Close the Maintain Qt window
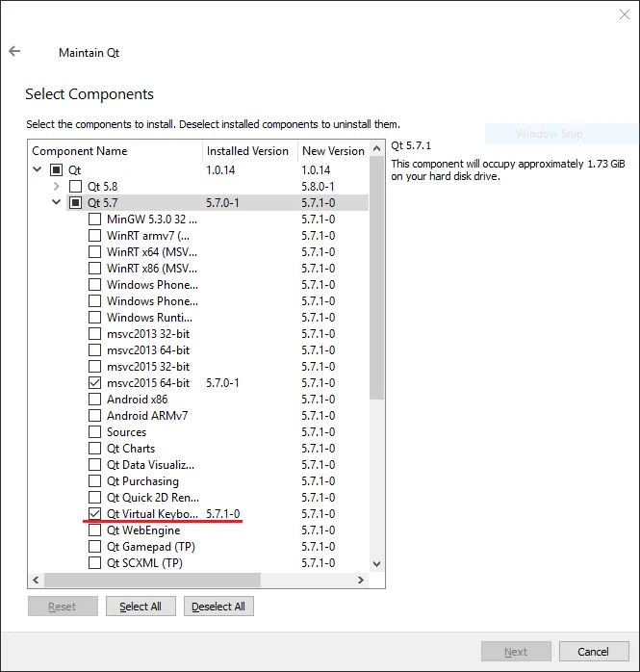This screenshot has width=640, height=672. (x=625, y=14)
